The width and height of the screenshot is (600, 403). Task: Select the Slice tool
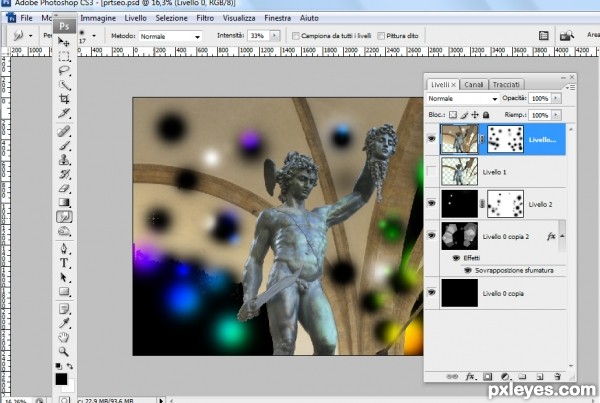(x=64, y=113)
